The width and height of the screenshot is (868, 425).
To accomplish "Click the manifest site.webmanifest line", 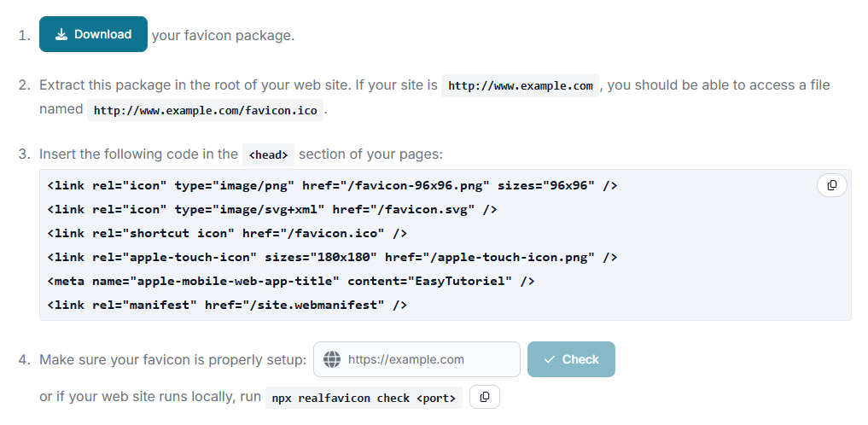I will pos(227,305).
